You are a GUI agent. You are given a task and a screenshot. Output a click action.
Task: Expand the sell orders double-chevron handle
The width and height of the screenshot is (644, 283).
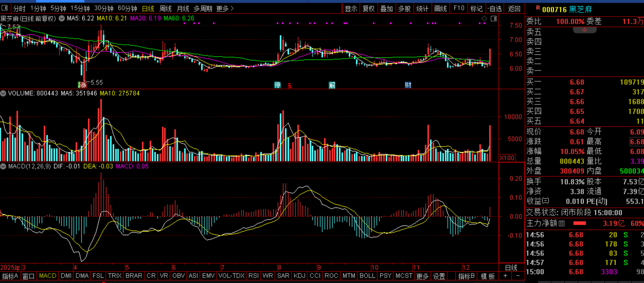pyautogui.click(x=584, y=30)
